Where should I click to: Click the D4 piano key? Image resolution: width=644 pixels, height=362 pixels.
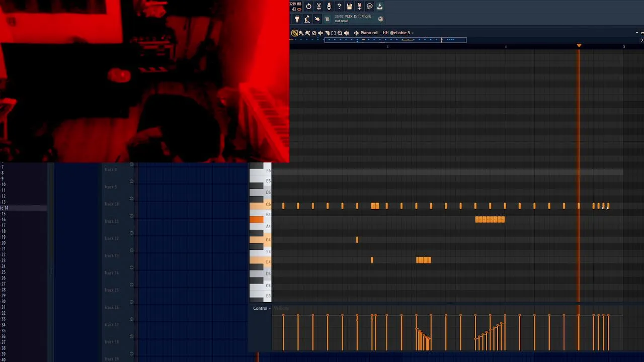tap(260, 274)
